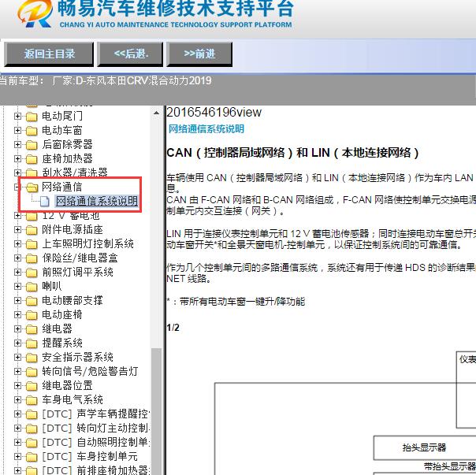Click the [DTC] 自动照明控制单 folder icon
The image size is (476, 475).
pos(32,443)
